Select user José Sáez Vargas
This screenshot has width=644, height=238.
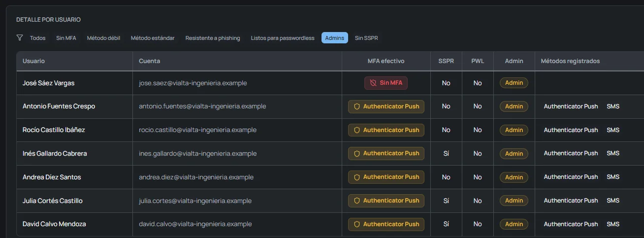[48, 83]
